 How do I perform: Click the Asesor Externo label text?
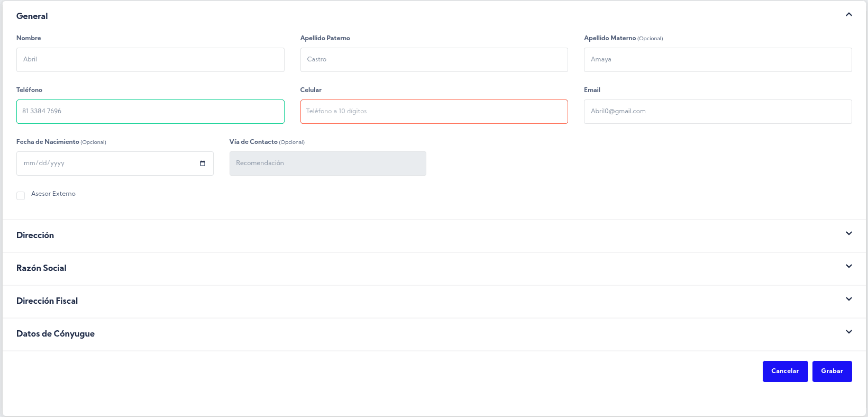(x=53, y=194)
